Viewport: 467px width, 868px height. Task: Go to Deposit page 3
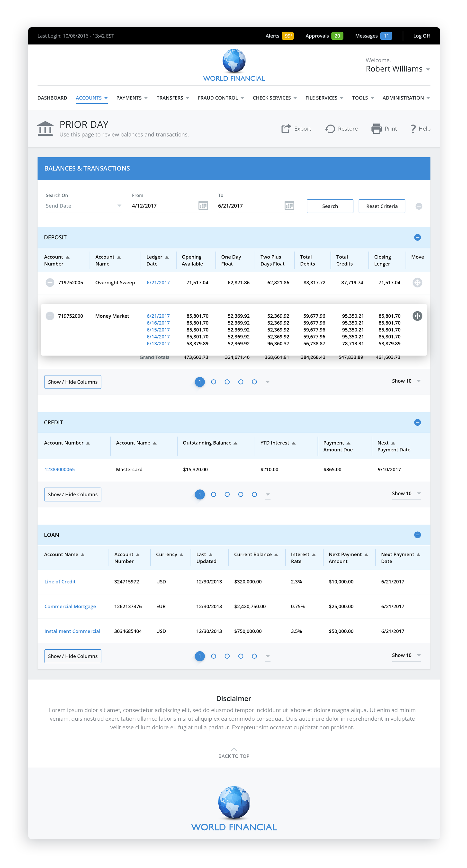[227, 382]
